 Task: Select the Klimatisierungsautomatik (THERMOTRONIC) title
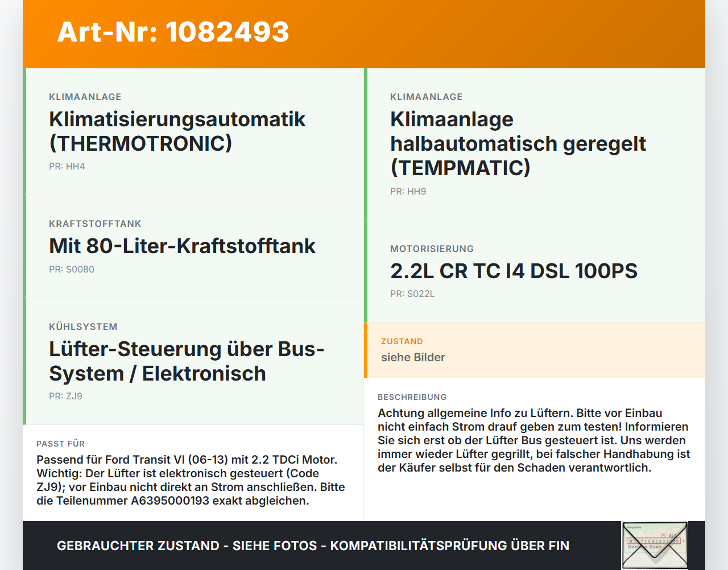tap(177, 131)
